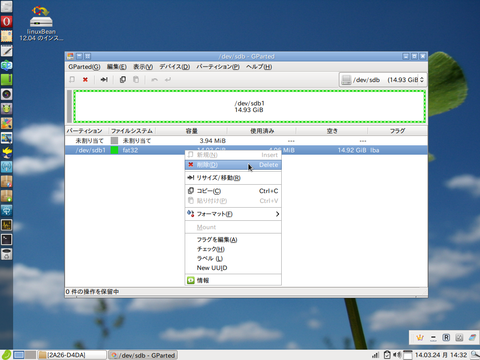
Task: Open the Device(D) menu in menu bar
Action: [x=174, y=67]
